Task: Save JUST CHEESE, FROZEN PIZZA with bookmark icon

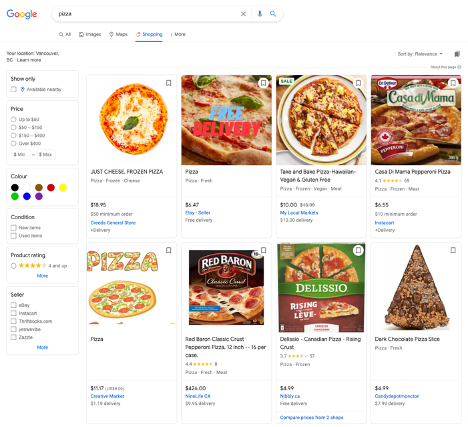Action: pos(169,83)
